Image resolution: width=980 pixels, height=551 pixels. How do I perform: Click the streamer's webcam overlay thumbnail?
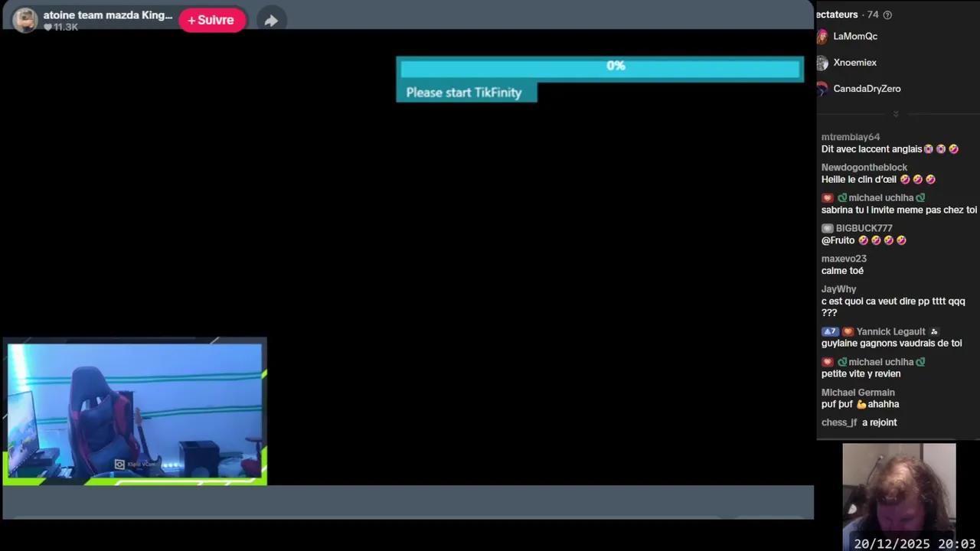tap(135, 412)
